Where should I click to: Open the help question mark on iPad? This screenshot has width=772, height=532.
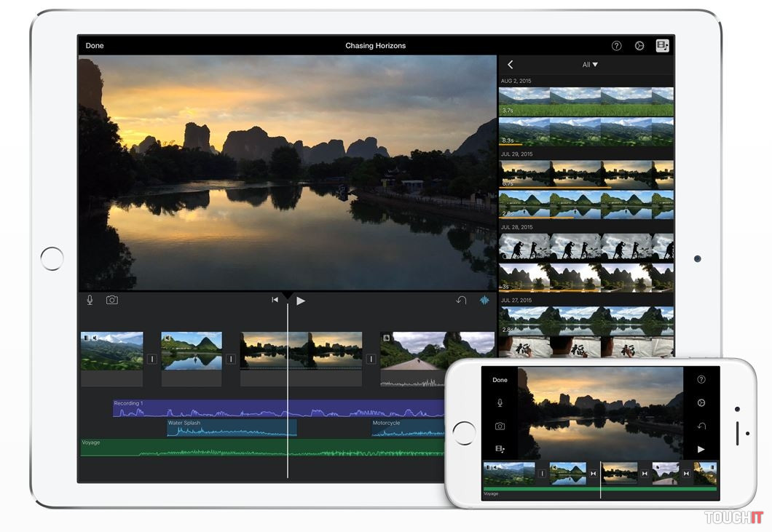pos(616,46)
